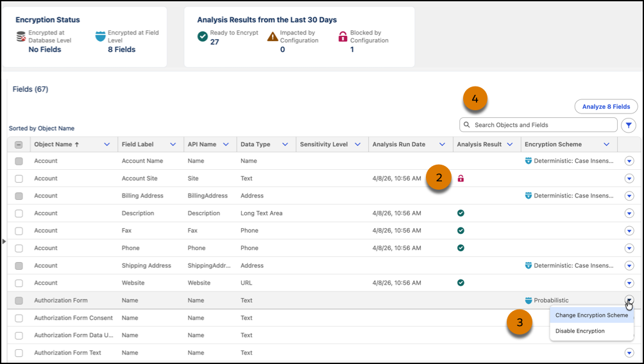This screenshot has width=644, height=364.
Task: Open row actions for the Account Phone row
Action: tap(629, 248)
